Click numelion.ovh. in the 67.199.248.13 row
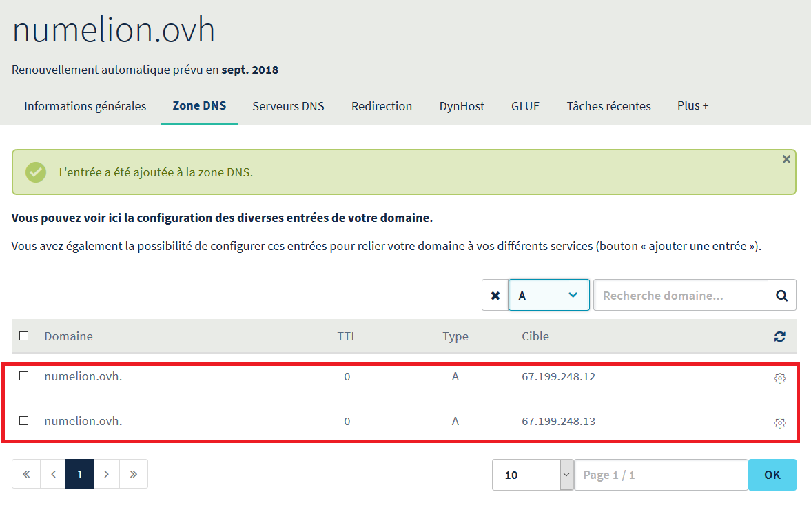The image size is (811, 532). point(83,421)
